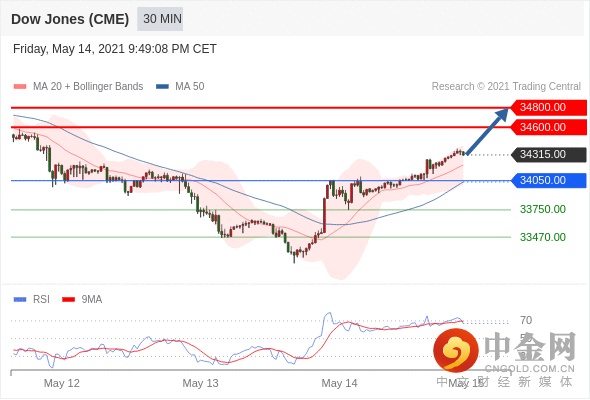Toggle the 9MA legend entry

(x=82, y=300)
